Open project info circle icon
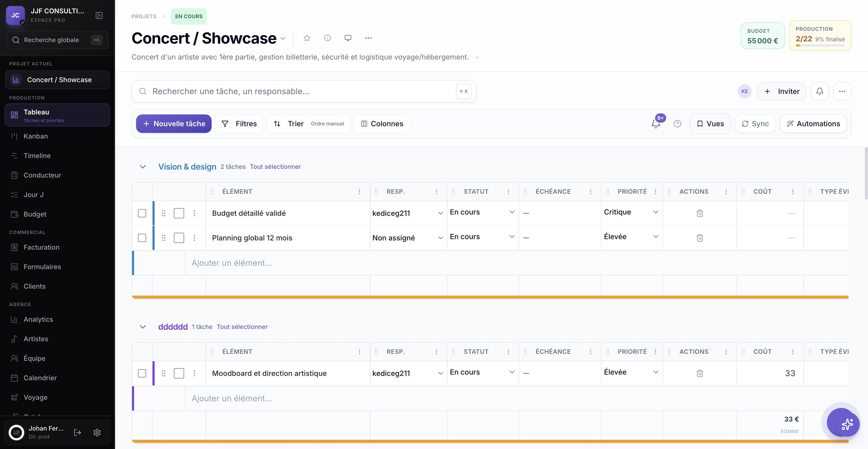The height and width of the screenshot is (449, 868). point(327,38)
